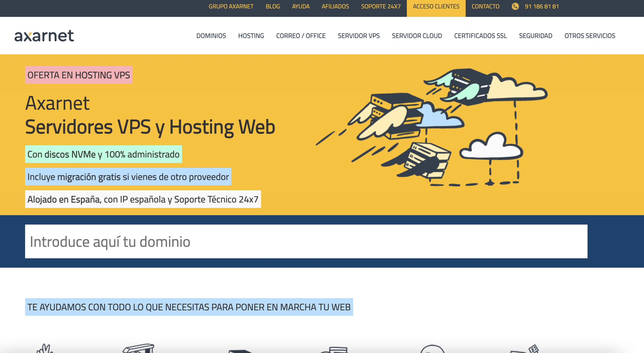This screenshot has height=353, width=644.
Task: Click the Axarnet hero heading
Action: coord(57,103)
